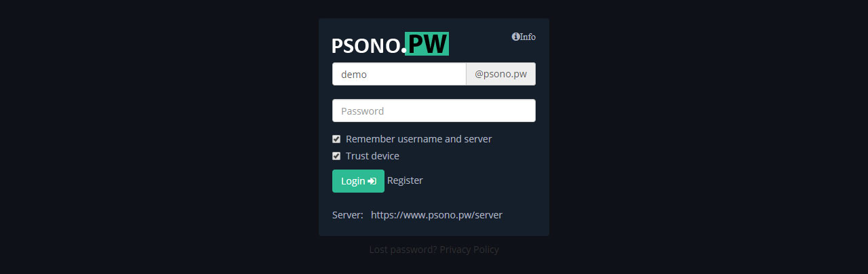Image resolution: width=868 pixels, height=274 pixels.
Task: Click the green PW logo block
Action: point(427,44)
